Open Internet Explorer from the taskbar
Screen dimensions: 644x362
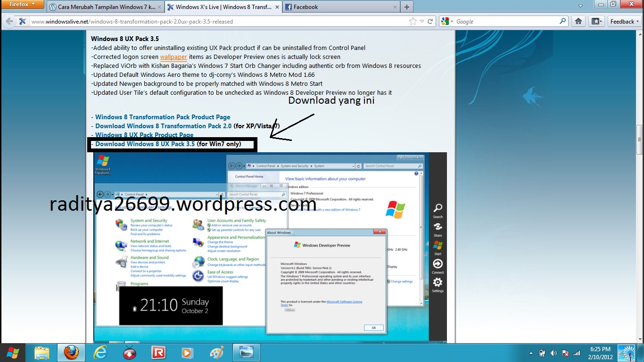[x=100, y=352]
